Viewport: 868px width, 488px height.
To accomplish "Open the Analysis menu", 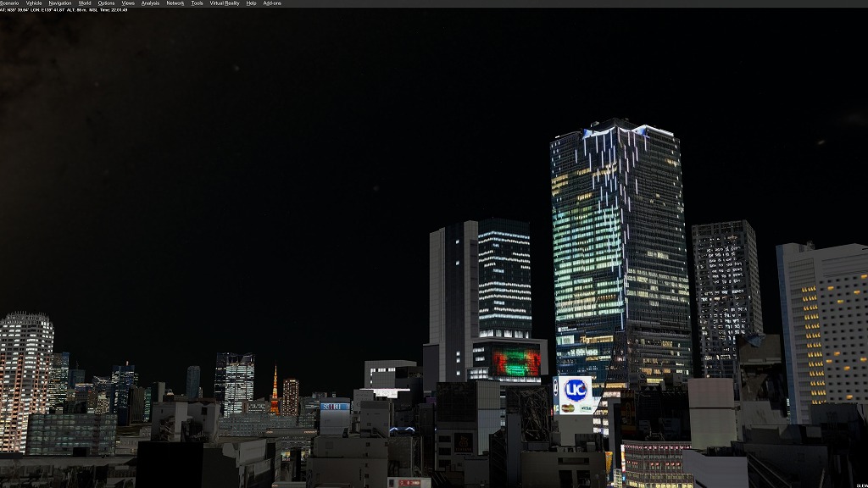I will (x=150, y=3).
